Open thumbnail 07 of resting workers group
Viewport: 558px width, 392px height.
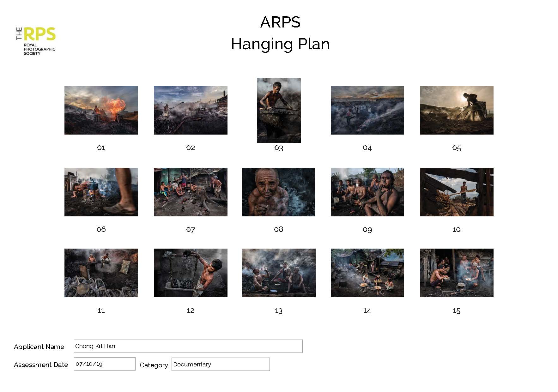point(191,192)
